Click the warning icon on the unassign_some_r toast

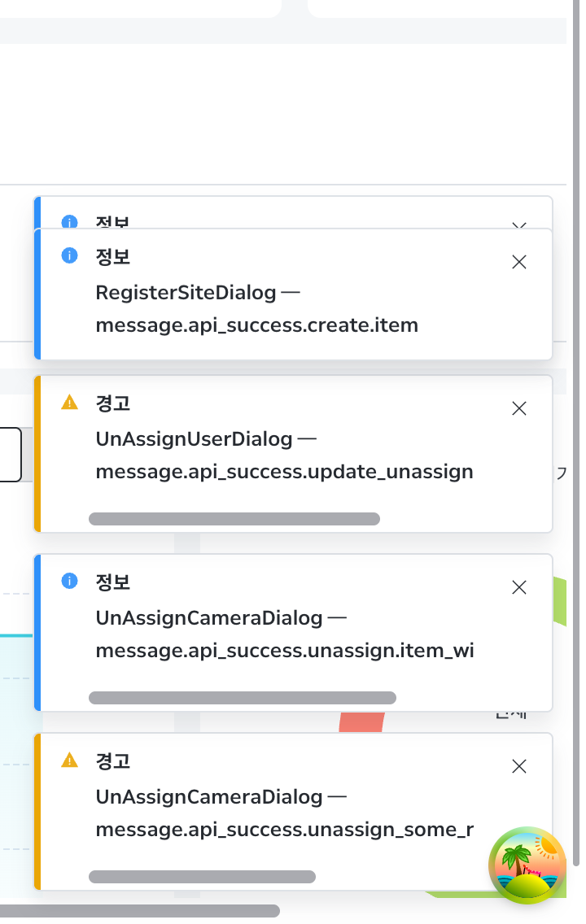click(70, 760)
